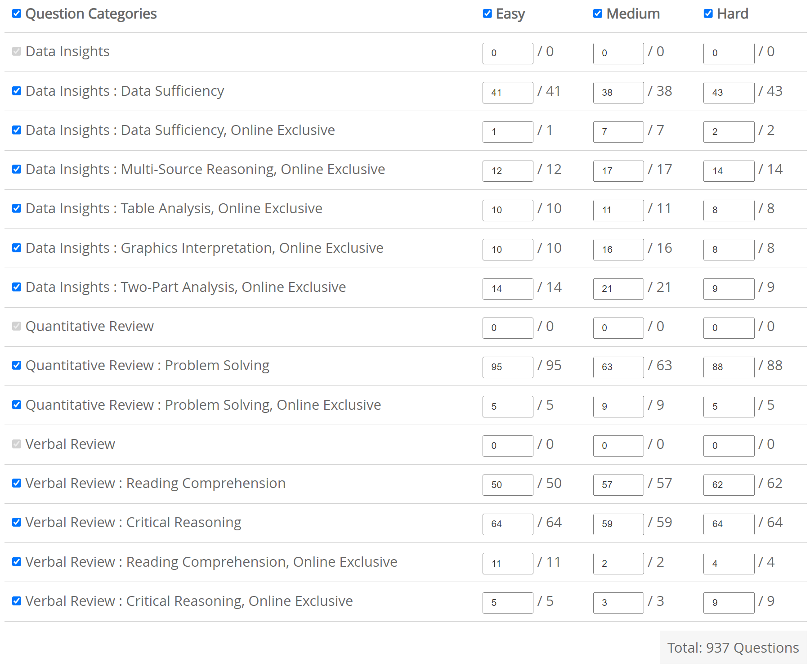Deselect Multi-Source Reasoning, Online Exclusive category

pyautogui.click(x=17, y=169)
